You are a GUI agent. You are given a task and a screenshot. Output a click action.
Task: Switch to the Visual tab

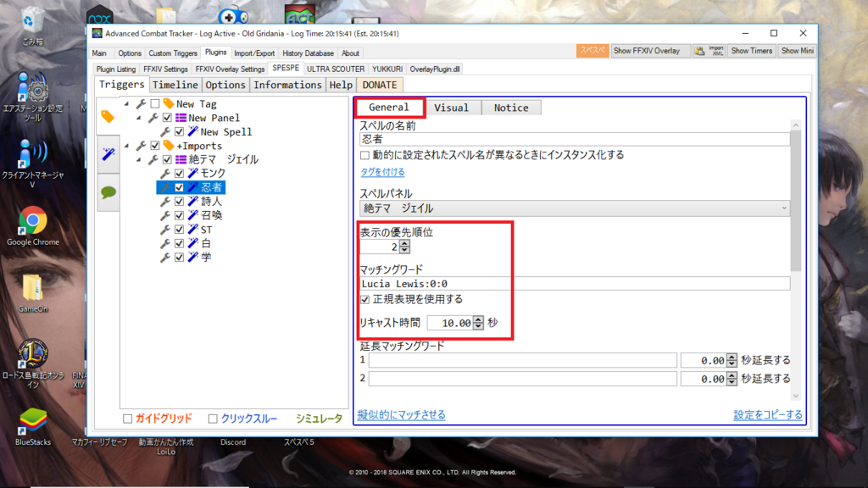[x=451, y=108]
